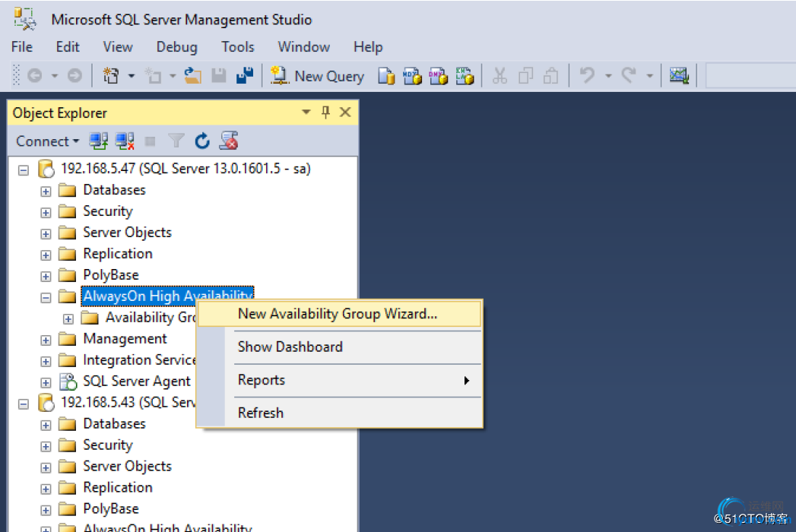This screenshot has width=796, height=532.
Task: Click the Save All icon
Action: (245, 76)
